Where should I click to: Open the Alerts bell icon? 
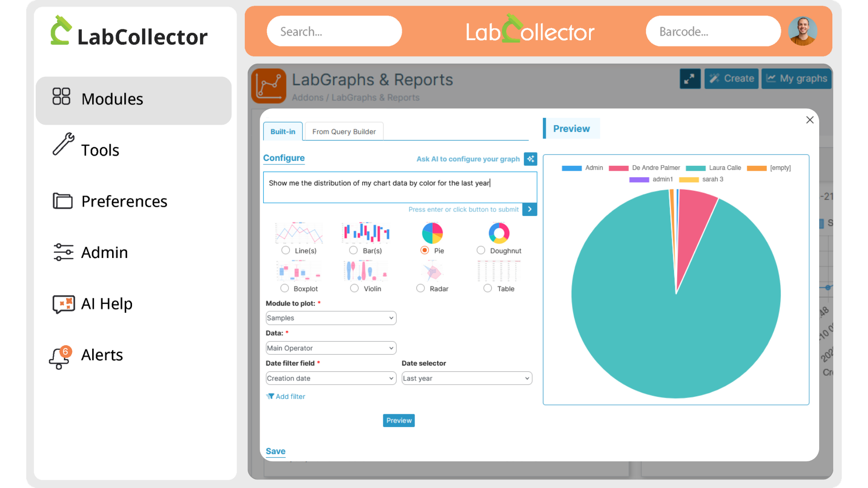coord(60,357)
